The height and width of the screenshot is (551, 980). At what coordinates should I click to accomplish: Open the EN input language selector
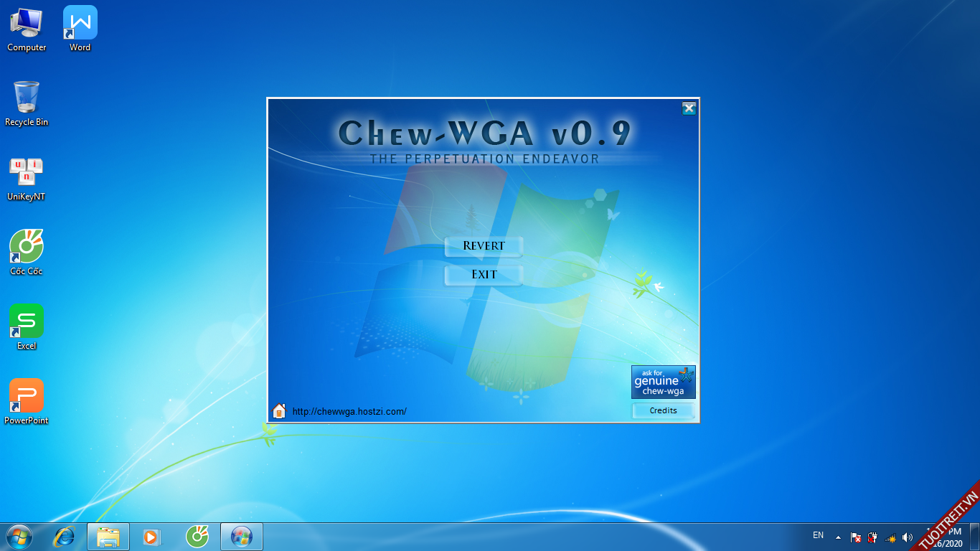pos(818,535)
